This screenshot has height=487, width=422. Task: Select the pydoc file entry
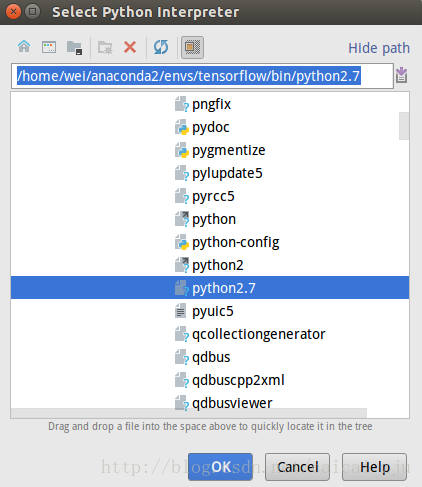pos(210,127)
